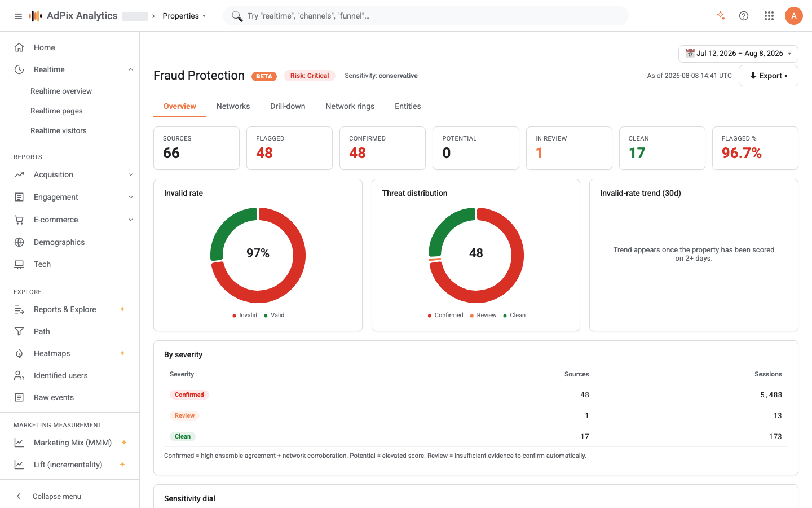Click the Heatmaps flame icon
Viewport: 812px width, 508px height.
tap(19, 353)
